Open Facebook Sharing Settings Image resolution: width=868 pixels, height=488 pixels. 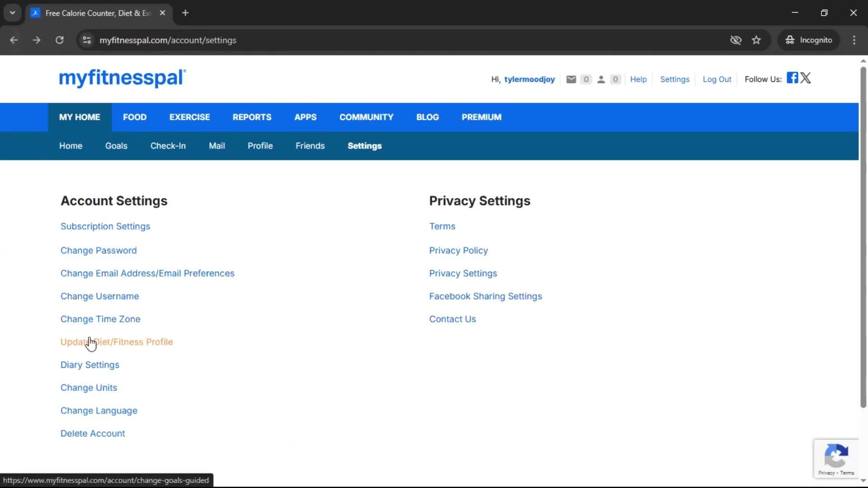(486, 296)
